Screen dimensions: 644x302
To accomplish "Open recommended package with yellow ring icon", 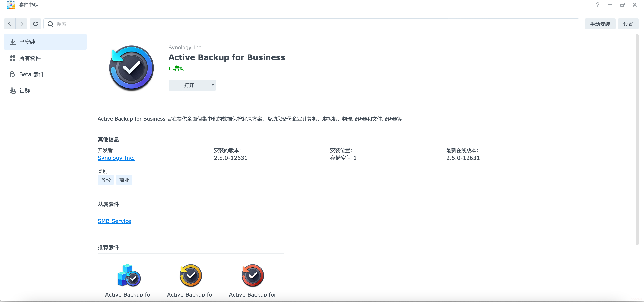I will coord(191,275).
